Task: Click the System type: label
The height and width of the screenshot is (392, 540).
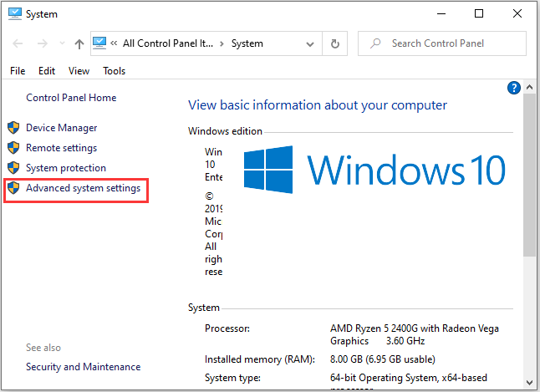Action: pos(232,378)
